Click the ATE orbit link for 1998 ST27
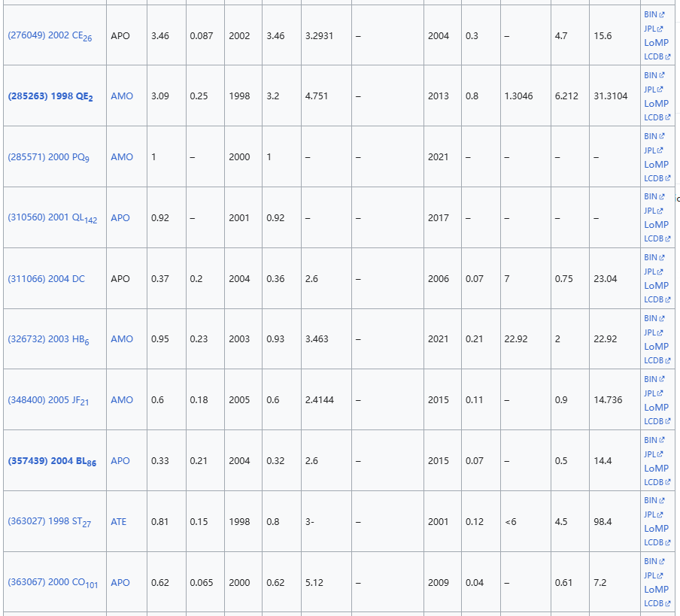Image resolution: width=680 pixels, height=616 pixels. tap(118, 522)
